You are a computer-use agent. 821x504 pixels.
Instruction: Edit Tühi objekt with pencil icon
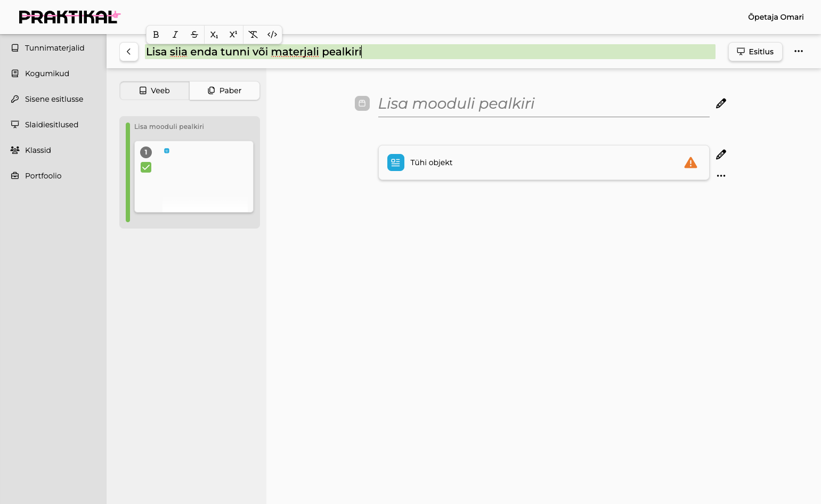tap(721, 155)
